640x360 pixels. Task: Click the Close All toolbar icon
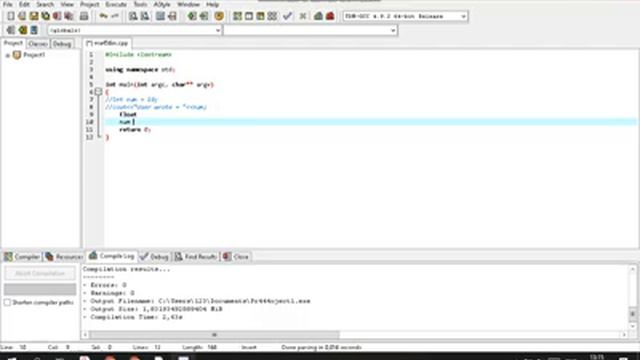tap(69, 16)
